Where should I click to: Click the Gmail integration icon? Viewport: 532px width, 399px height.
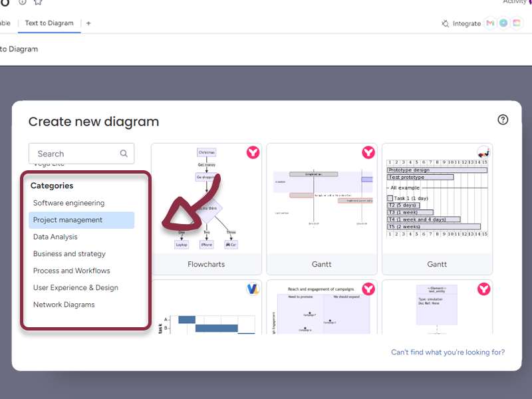tap(490, 23)
